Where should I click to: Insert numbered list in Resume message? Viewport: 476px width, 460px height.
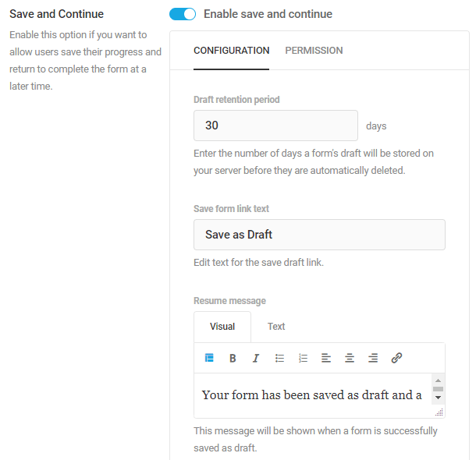click(303, 358)
